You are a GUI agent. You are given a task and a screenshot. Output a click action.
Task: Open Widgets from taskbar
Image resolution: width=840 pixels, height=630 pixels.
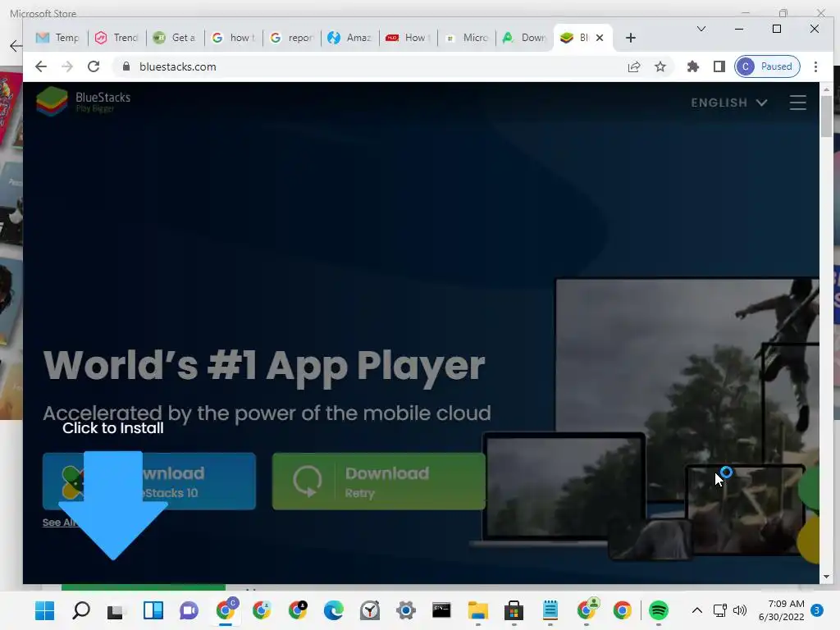click(153, 610)
